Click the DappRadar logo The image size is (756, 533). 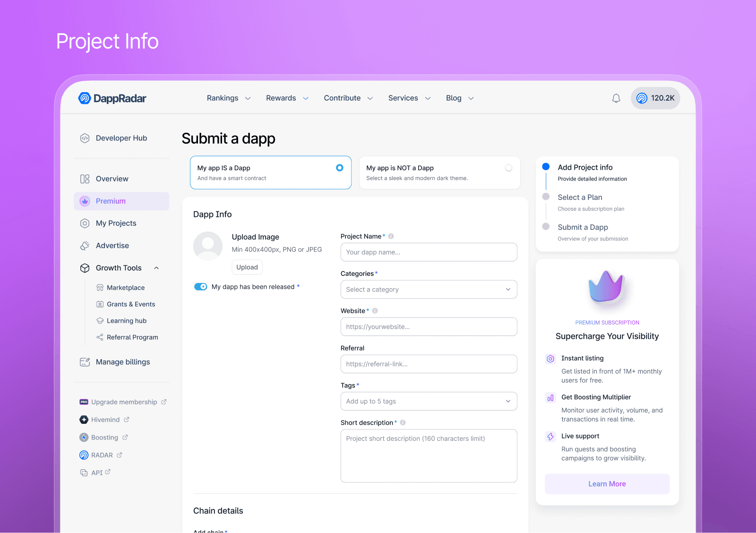click(112, 98)
